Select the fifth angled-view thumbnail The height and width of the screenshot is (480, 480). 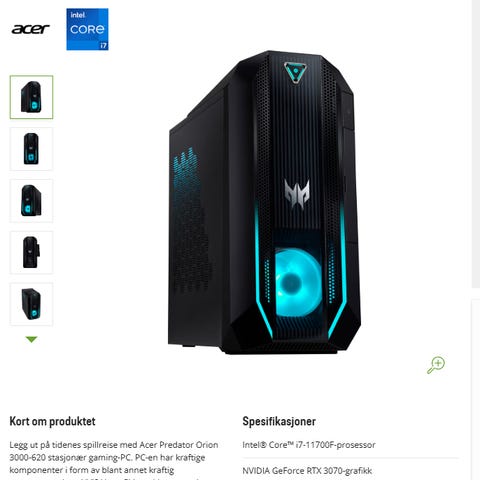coord(31,304)
